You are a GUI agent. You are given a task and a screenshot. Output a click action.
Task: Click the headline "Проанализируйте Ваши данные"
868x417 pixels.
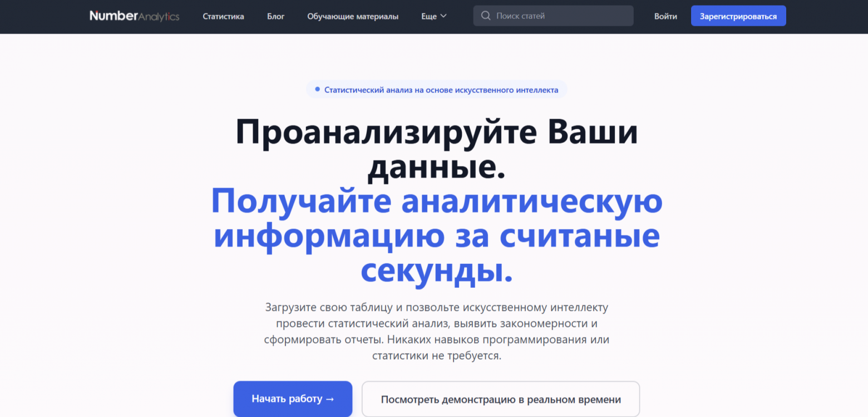coord(436,146)
